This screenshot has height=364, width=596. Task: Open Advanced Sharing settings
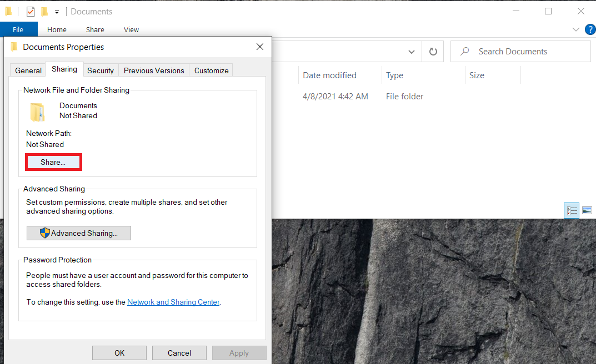(78, 232)
